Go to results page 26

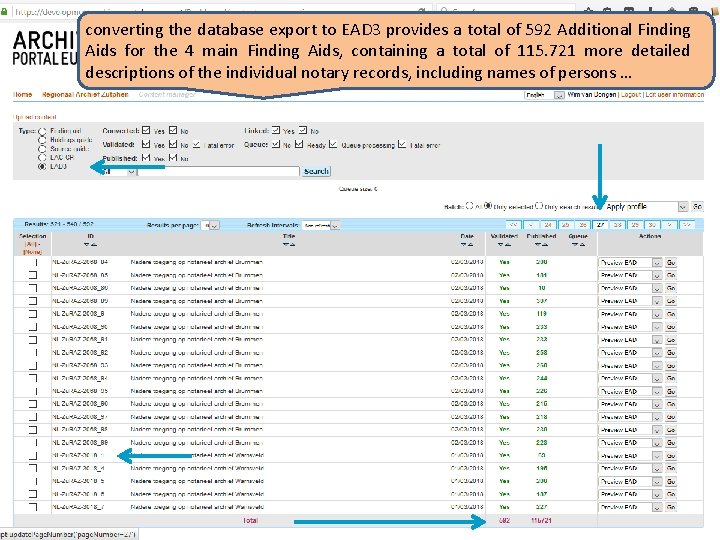(583, 225)
